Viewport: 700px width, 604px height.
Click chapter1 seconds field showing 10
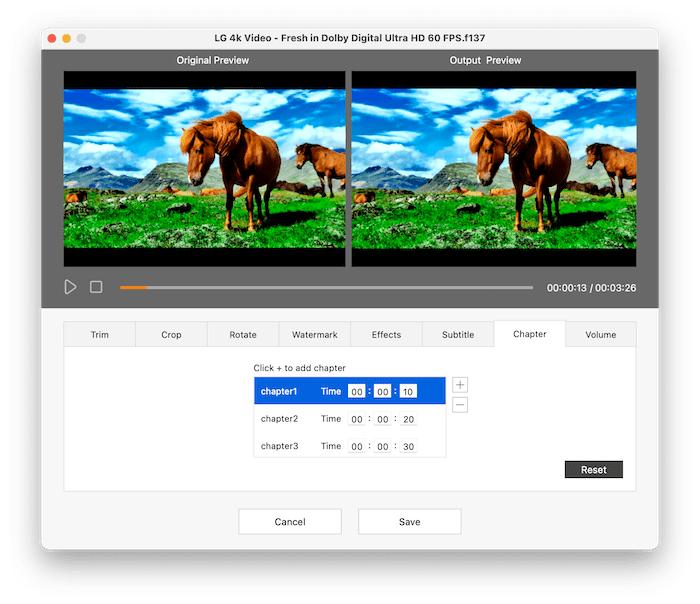tap(408, 392)
